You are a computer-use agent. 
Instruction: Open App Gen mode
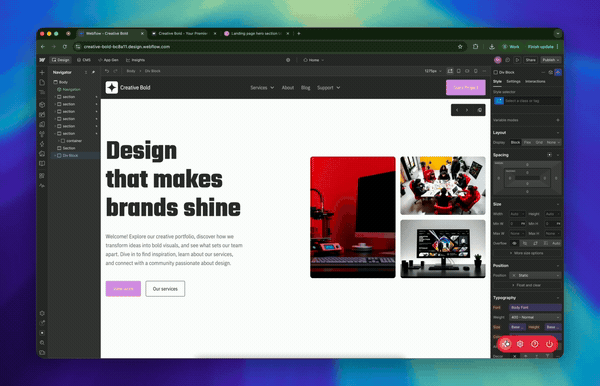pos(108,60)
